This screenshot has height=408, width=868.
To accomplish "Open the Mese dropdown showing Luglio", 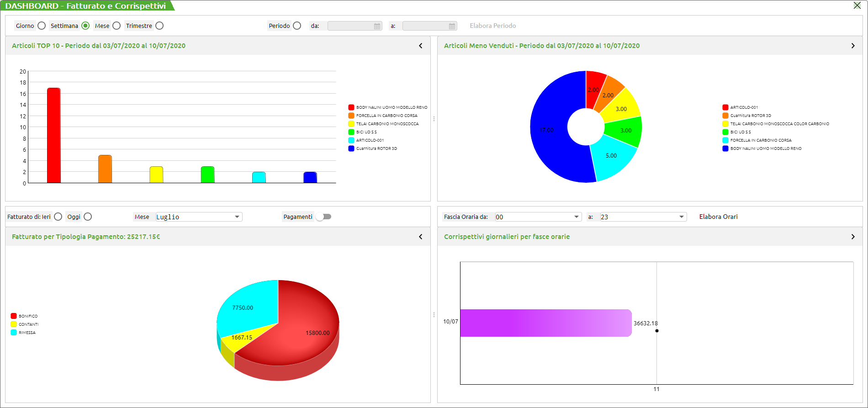I will 237,217.
